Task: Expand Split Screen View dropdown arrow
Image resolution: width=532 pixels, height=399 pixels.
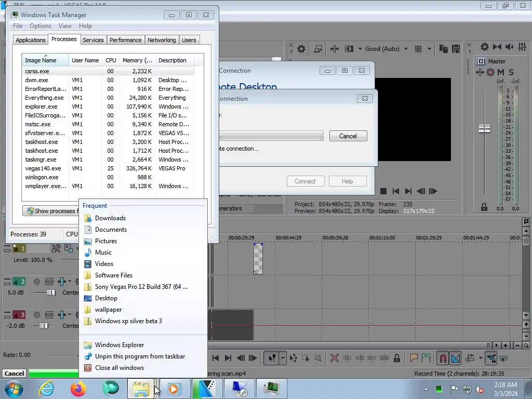Action: (360, 49)
